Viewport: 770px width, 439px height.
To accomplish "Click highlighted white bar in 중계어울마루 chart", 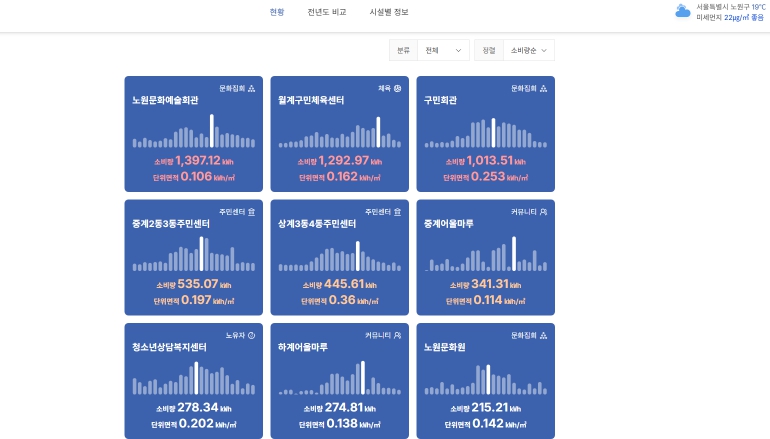I will click(514, 254).
